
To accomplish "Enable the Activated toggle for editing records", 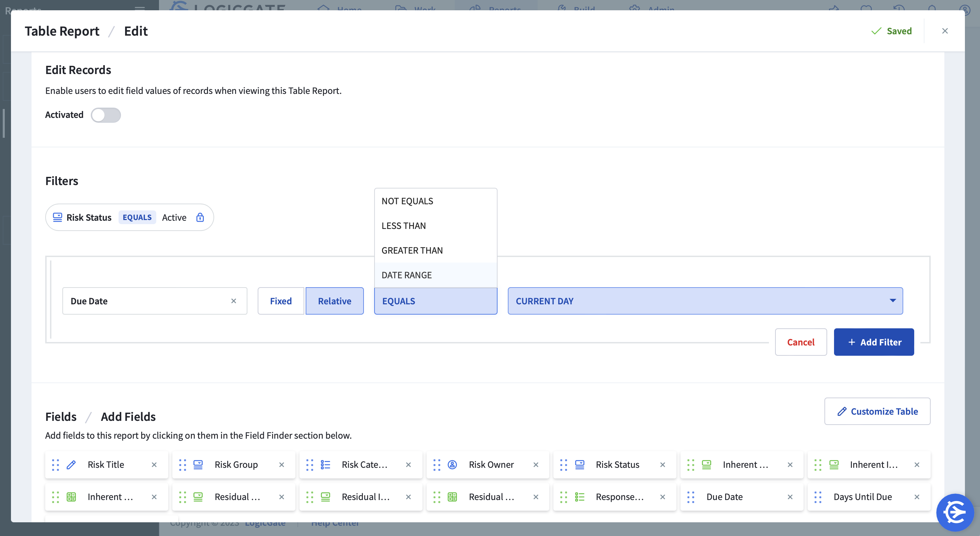I will 106,115.
